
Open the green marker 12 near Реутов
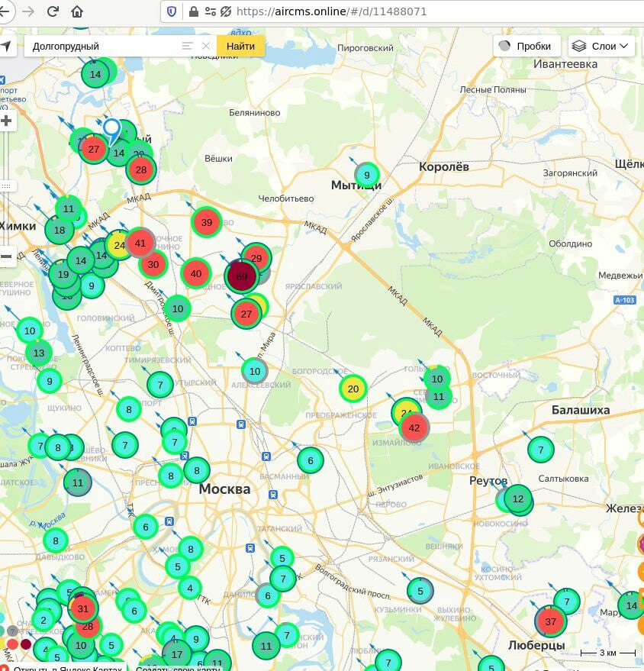pos(518,499)
